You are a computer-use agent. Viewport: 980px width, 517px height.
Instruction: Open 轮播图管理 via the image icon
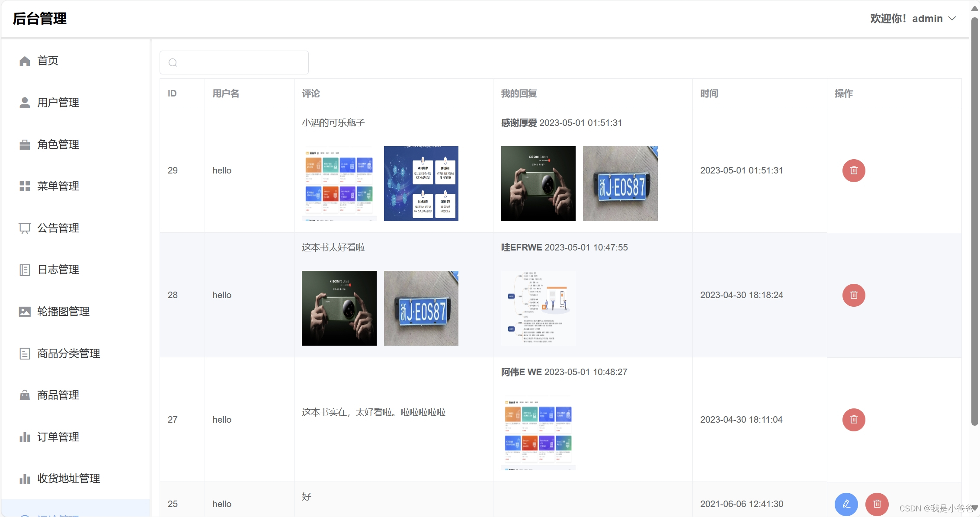pos(25,311)
